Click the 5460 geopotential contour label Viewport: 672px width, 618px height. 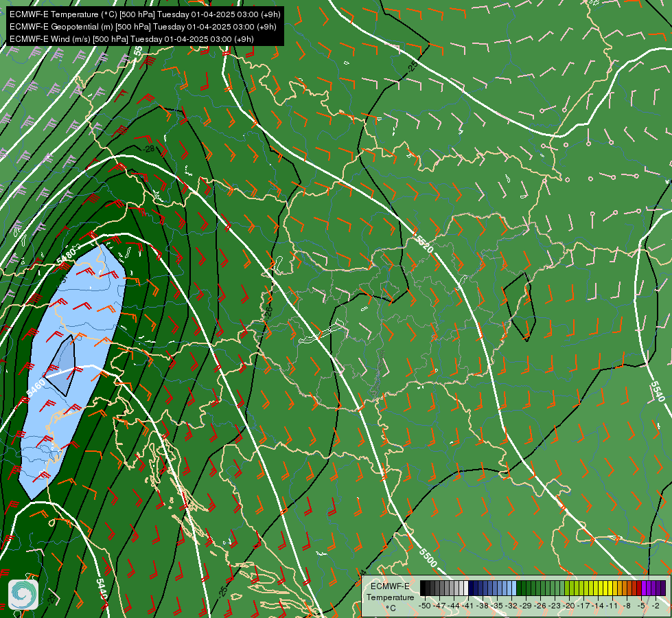pos(36,388)
